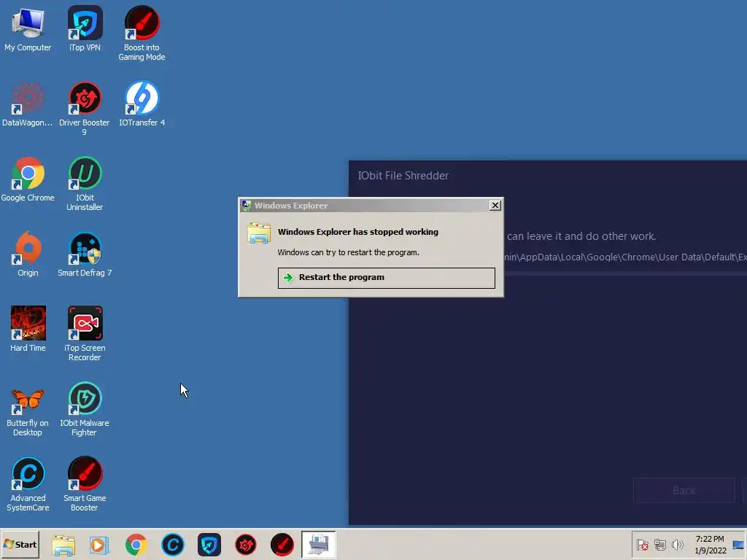Select the Driver Booster 9 desktop icon

pyautogui.click(x=85, y=109)
